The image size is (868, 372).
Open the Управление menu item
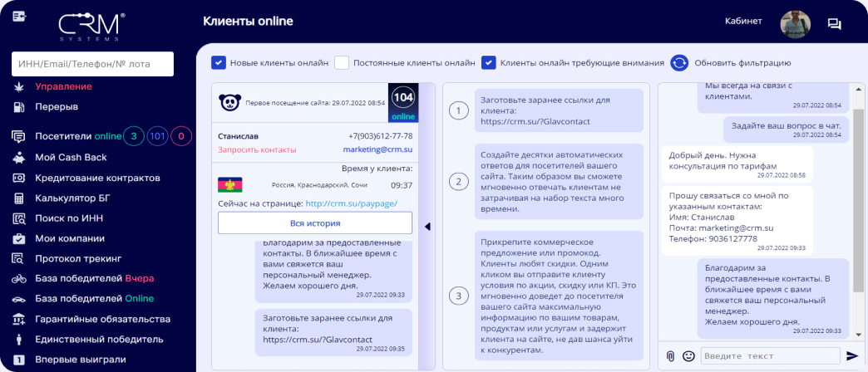click(64, 87)
